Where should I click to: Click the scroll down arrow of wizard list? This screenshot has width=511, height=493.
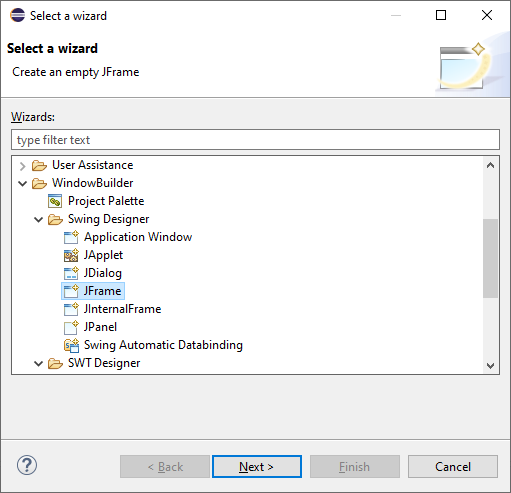490,366
